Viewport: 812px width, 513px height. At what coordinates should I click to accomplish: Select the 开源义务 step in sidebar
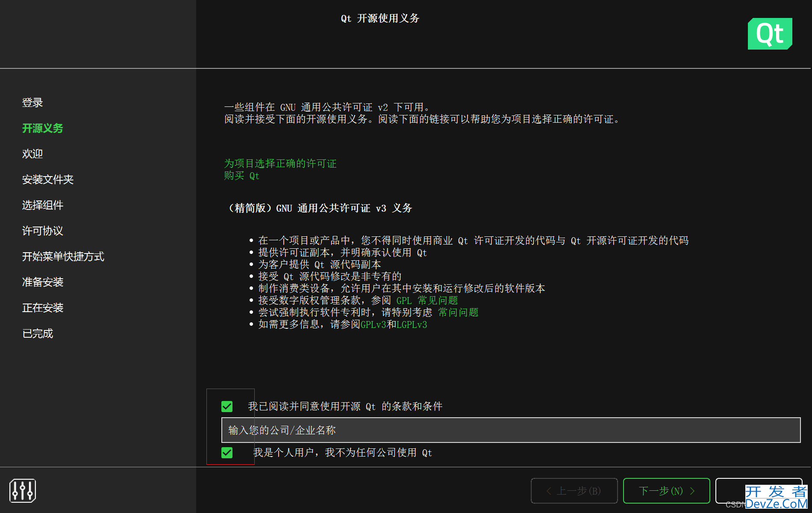tap(43, 128)
